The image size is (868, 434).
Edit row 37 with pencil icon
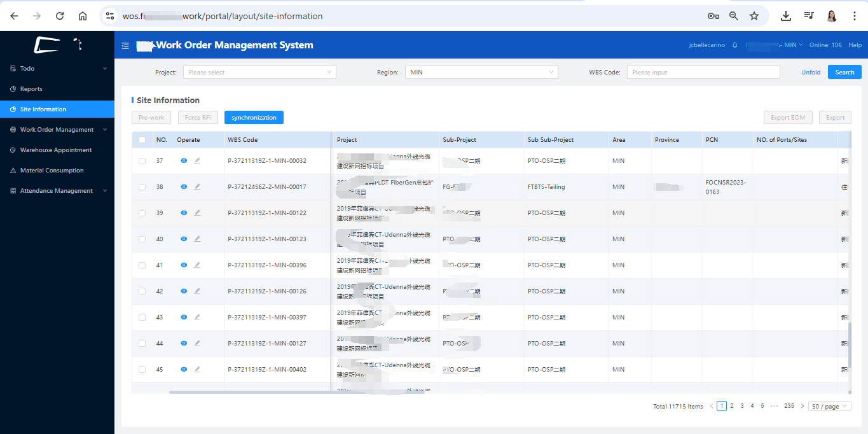(197, 161)
